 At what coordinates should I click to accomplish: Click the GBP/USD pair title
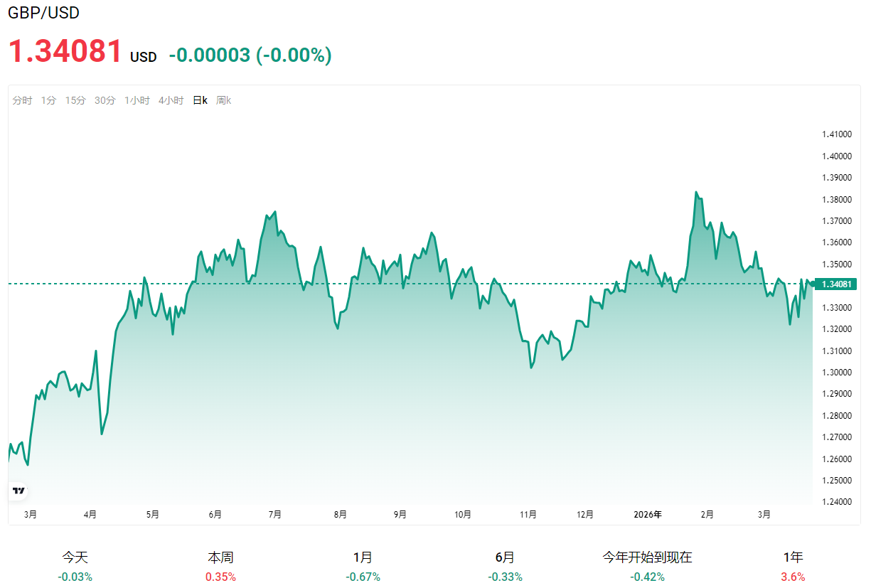tap(43, 13)
